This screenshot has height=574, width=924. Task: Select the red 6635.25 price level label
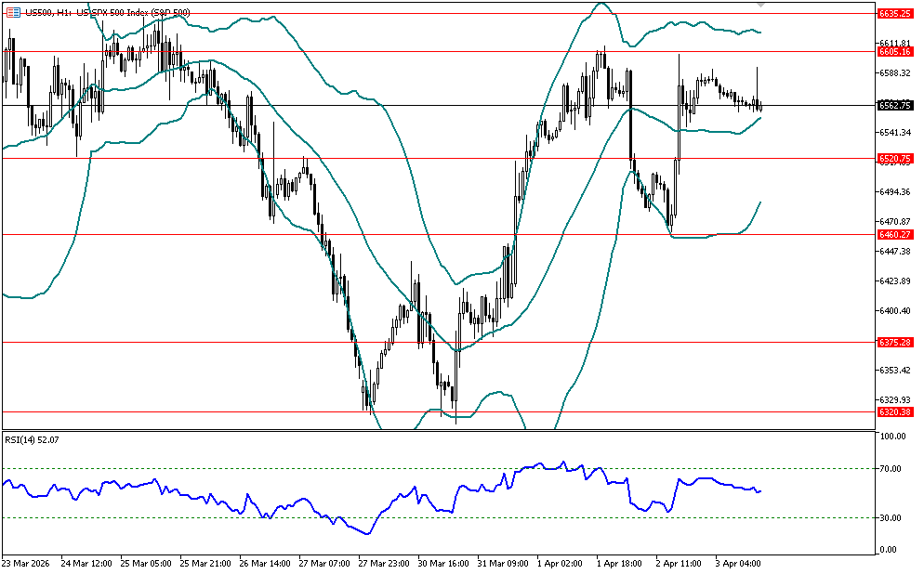pyautogui.click(x=894, y=13)
